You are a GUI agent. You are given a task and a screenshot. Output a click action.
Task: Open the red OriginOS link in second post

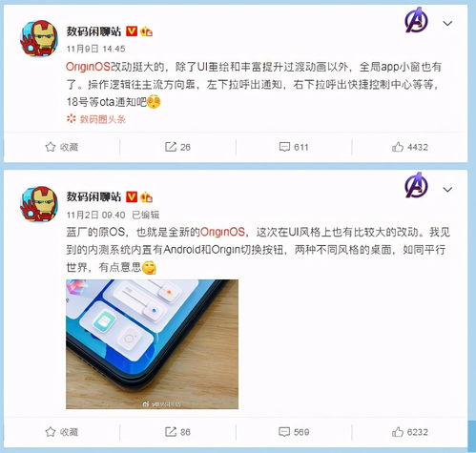point(222,232)
